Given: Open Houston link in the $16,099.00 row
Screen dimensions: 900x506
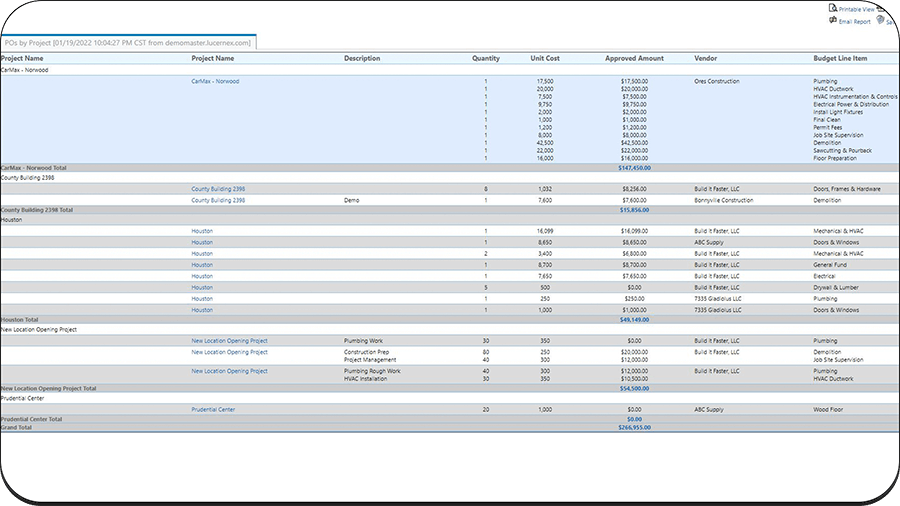Looking at the screenshot, I should (x=202, y=231).
